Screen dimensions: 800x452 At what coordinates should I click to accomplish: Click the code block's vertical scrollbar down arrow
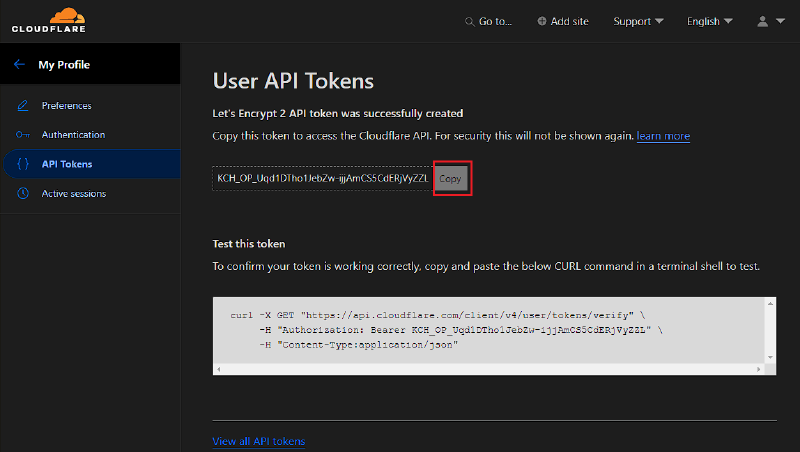pos(770,357)
